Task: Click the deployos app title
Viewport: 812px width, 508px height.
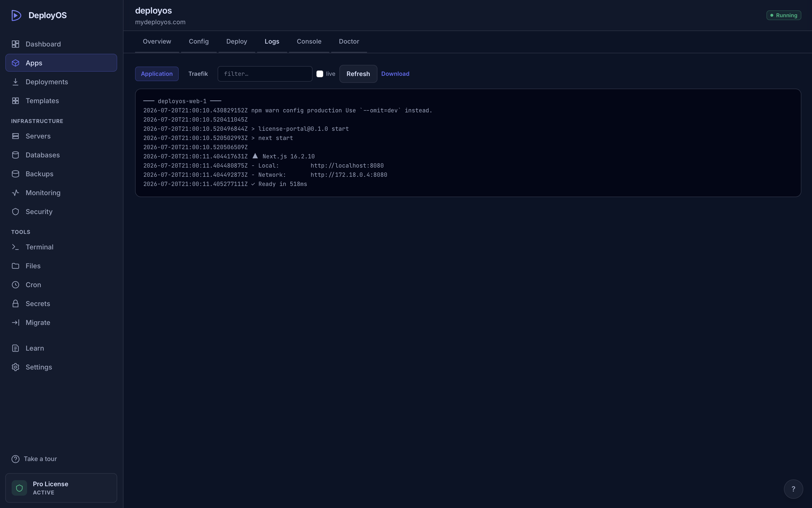Action: pyautogui.click(x=153, y=11)
